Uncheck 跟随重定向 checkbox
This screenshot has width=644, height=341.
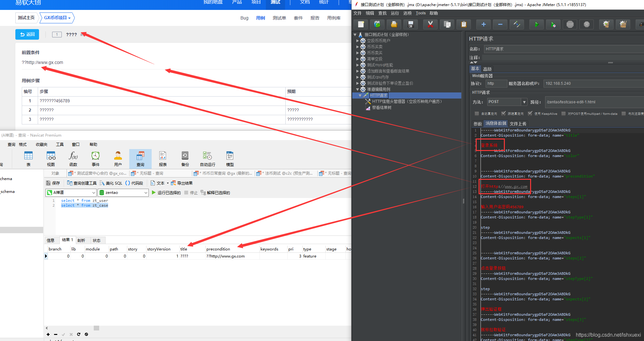(x=503, y=114)
